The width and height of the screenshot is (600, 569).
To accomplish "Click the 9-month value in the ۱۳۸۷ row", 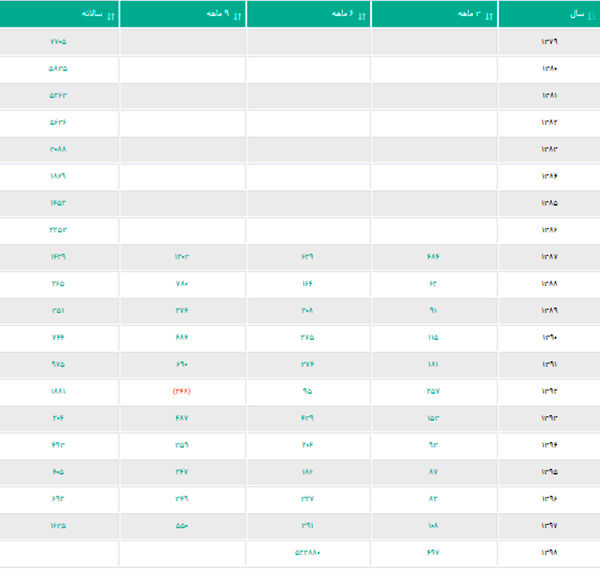I will [x=182, y=256].
